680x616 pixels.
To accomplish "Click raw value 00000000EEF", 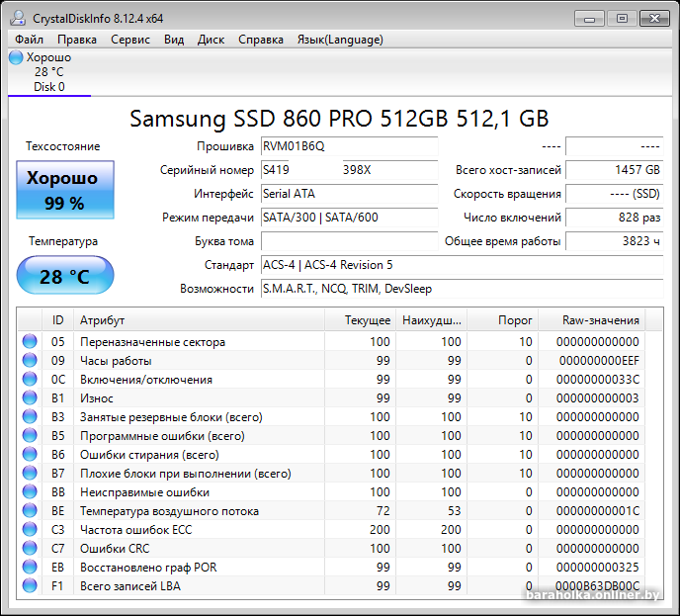I will tap(599, 361).
